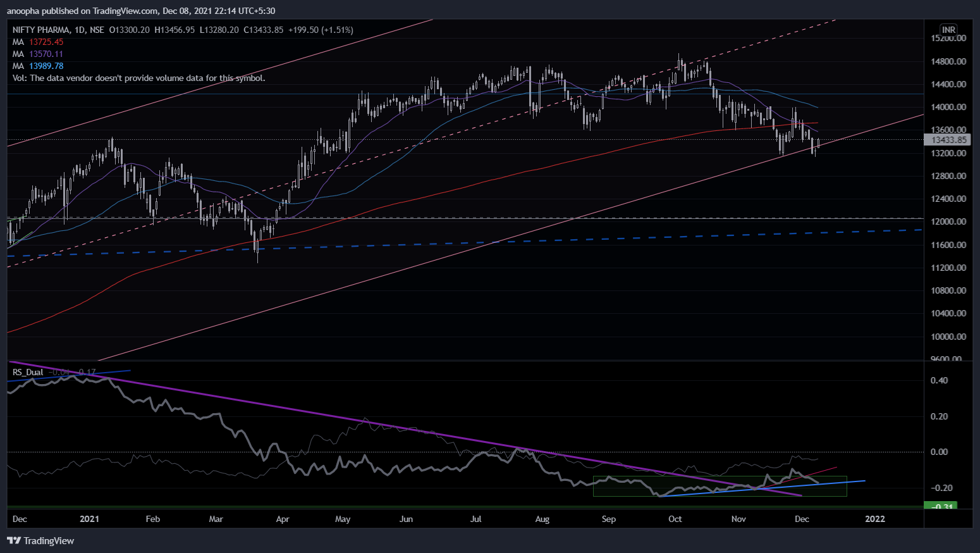This screenshot has height=553, width=980.
Task: Click the Vol data vendor notice
Action: 139,78
